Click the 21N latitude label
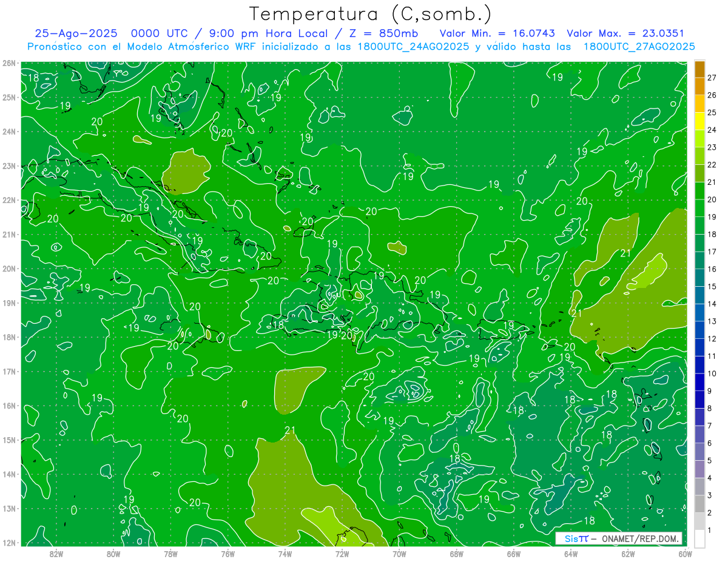728x562 pixels. click(8, 235)
